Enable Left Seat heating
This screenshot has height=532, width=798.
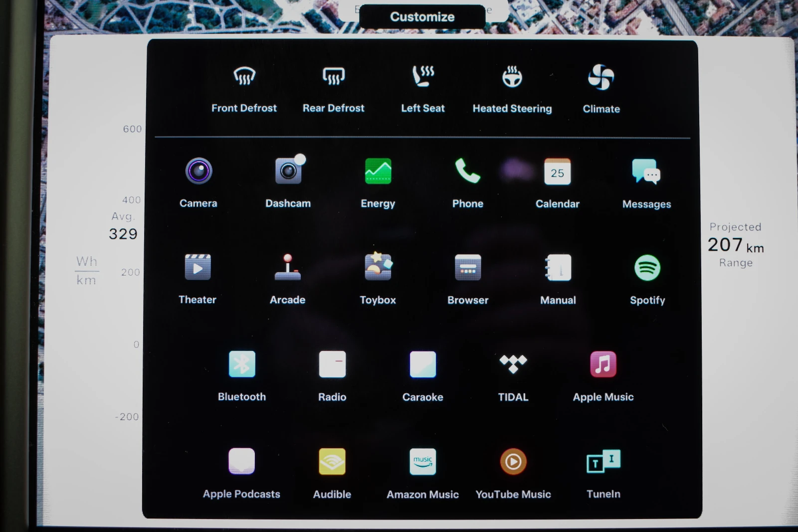tap(423, 77)
